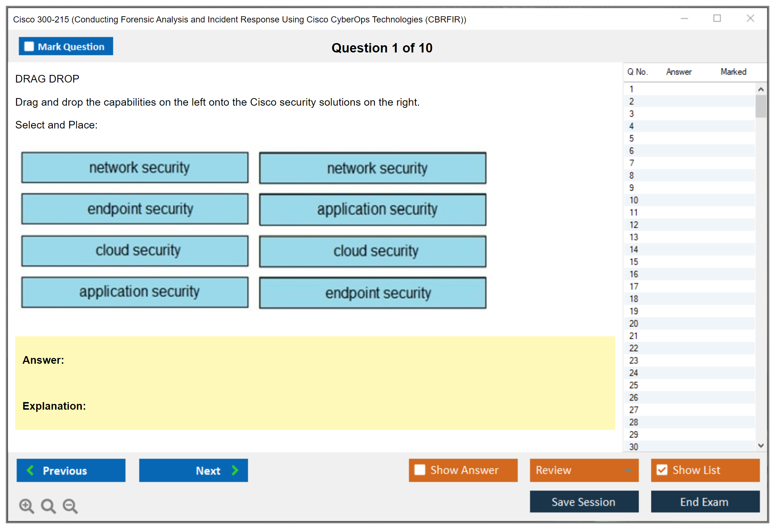Screen dimensions: 778x532
Task: Click the zoom in magnifier icon
Action: point(26,506)
